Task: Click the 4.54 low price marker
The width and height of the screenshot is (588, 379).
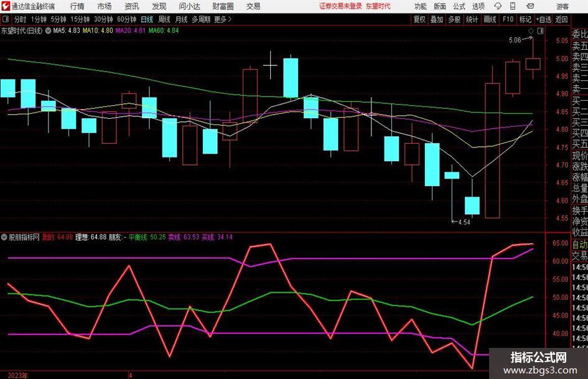Action: [x=464, y=222]
